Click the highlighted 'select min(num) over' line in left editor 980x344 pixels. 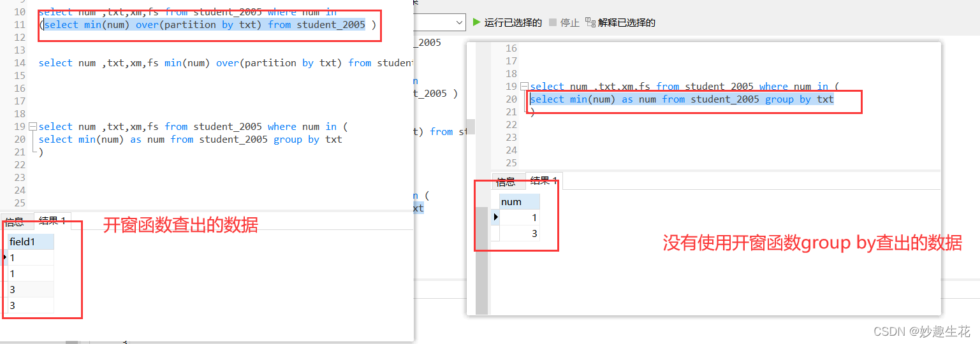[205, 25]
